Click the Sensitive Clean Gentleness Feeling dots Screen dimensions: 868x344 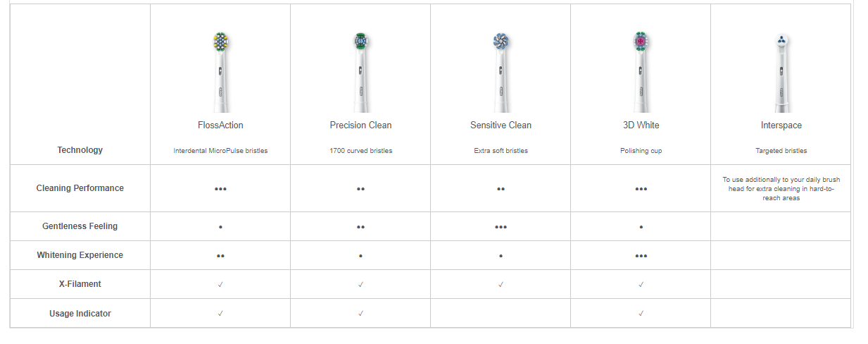point(501,227)
